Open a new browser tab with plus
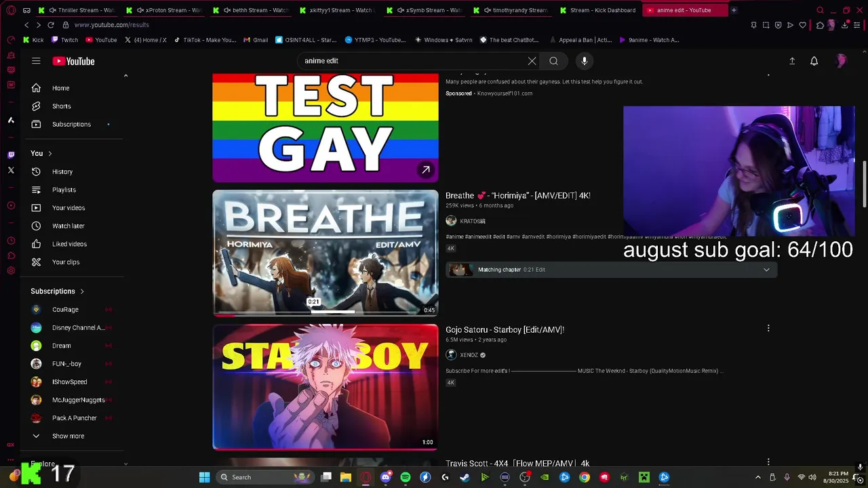Image resolution: width=868 pixels, height=488 pixels. (734, 10)
